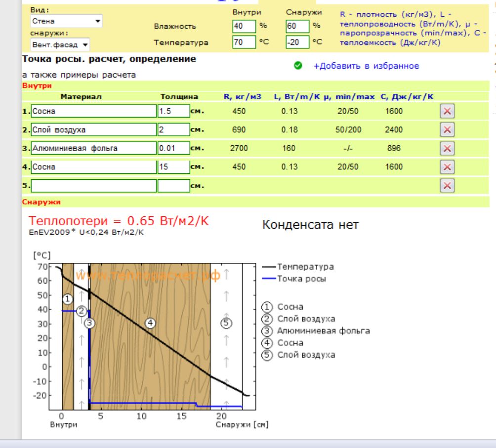Image resolution: width=496 pixels, height=448 pixels.
Task: Edit material name in row 3 Алюминиевая фольга
Action: (93, 148)
